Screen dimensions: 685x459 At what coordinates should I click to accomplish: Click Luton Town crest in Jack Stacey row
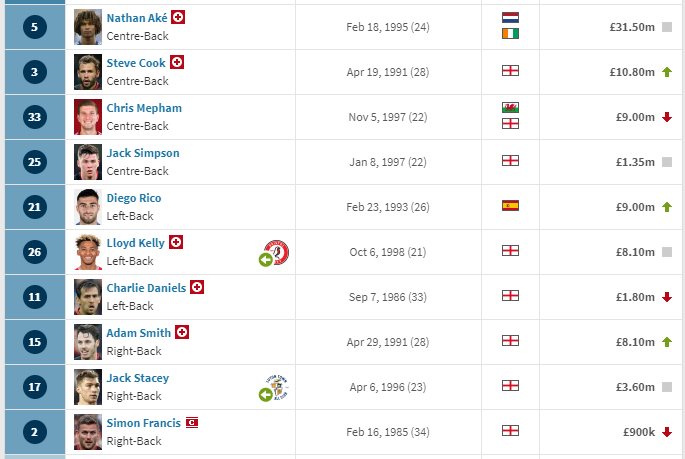(277, 387)
